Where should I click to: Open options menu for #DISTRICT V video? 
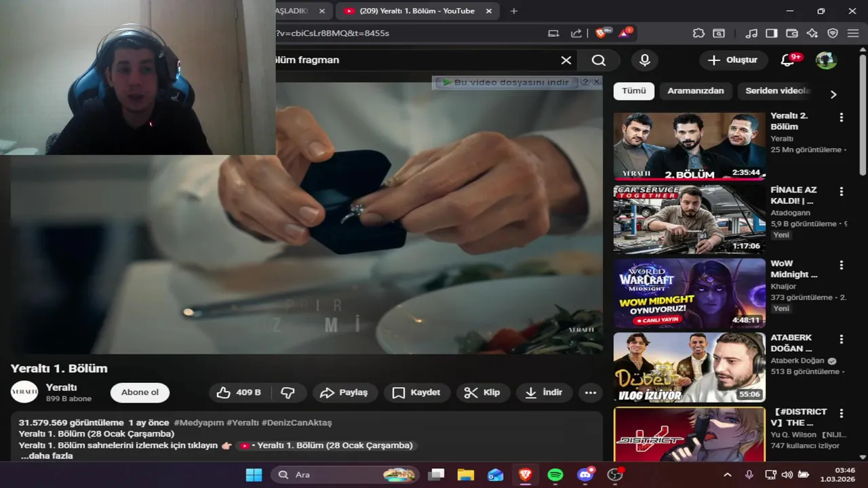click(842, 413)
